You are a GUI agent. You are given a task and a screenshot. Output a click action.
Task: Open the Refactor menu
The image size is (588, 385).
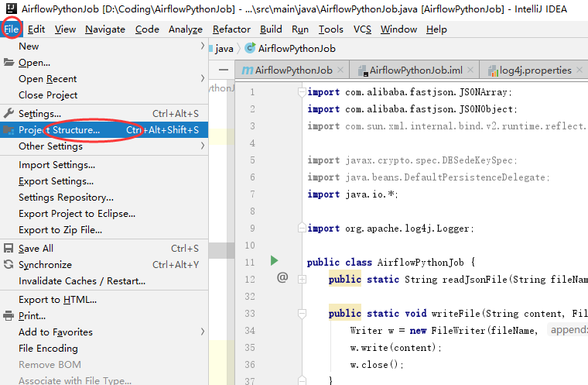pos(231,29)
